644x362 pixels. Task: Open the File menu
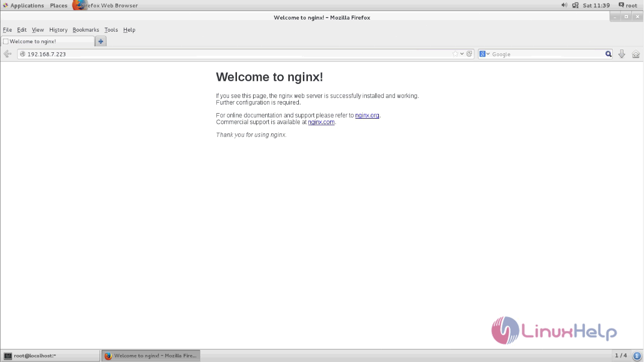point(7,30)
